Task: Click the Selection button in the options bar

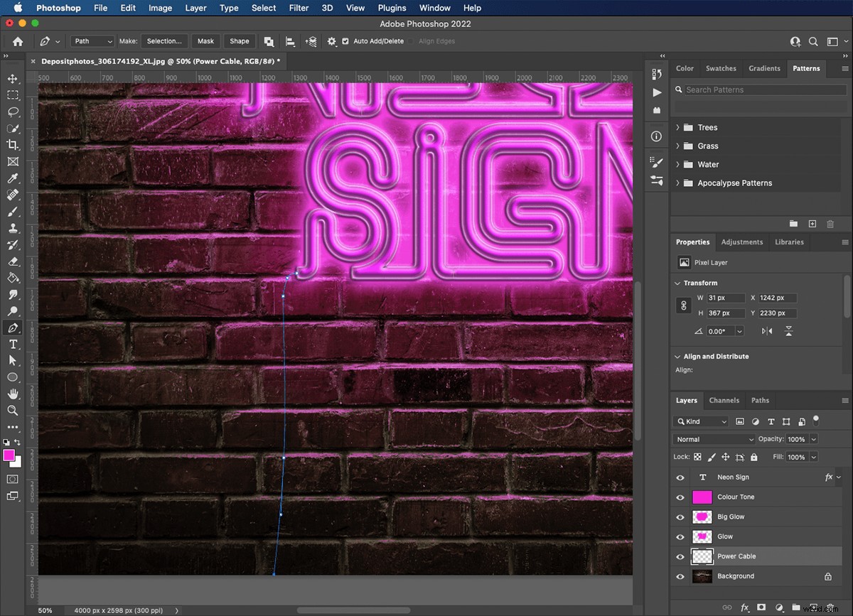Action: click(163, 41)
